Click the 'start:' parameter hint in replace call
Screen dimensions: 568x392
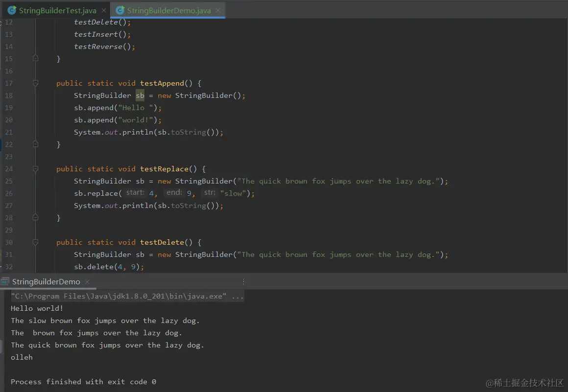tap(135, 193)
